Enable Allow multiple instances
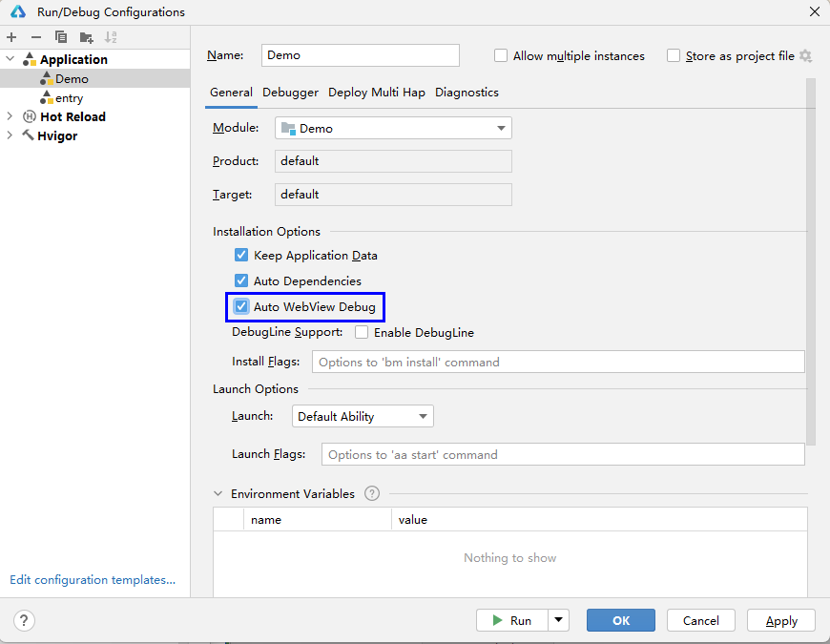 click(501, 55)
